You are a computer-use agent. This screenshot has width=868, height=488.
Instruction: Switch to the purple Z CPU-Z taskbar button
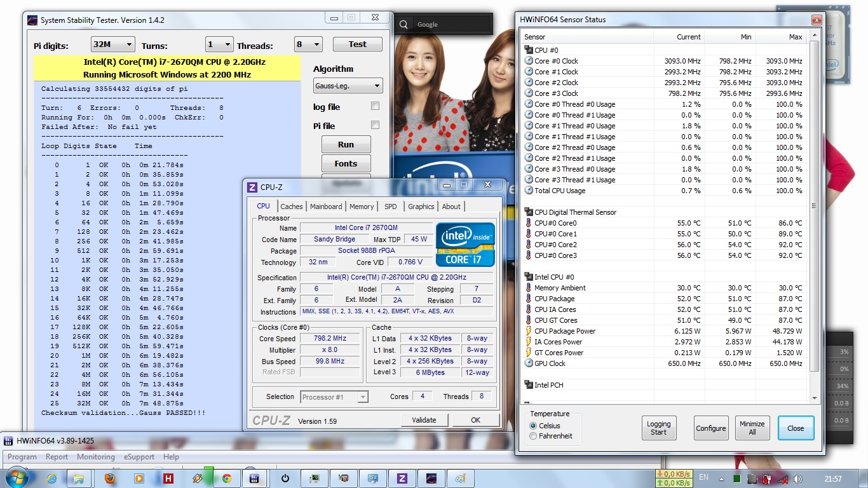(402, 478)
